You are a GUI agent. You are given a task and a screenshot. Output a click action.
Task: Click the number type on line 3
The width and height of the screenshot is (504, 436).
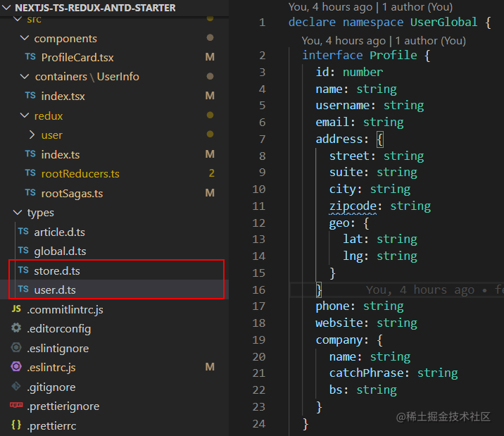(363, 72)
